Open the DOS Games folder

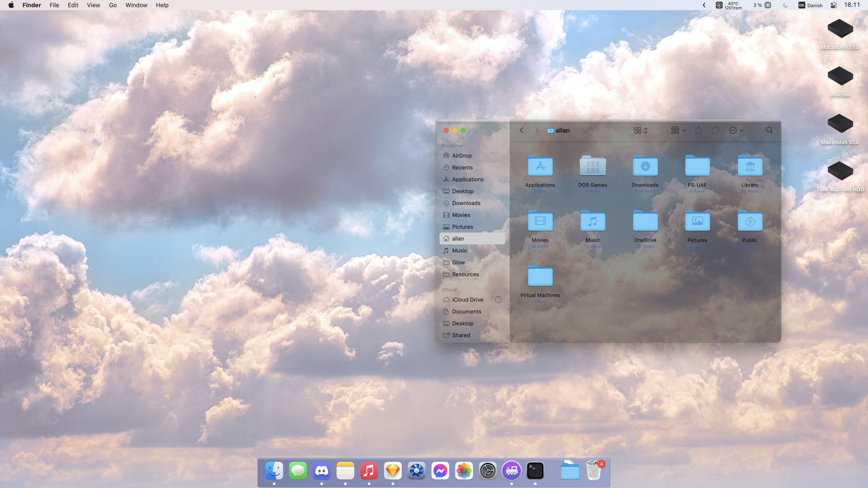[592, 166]
